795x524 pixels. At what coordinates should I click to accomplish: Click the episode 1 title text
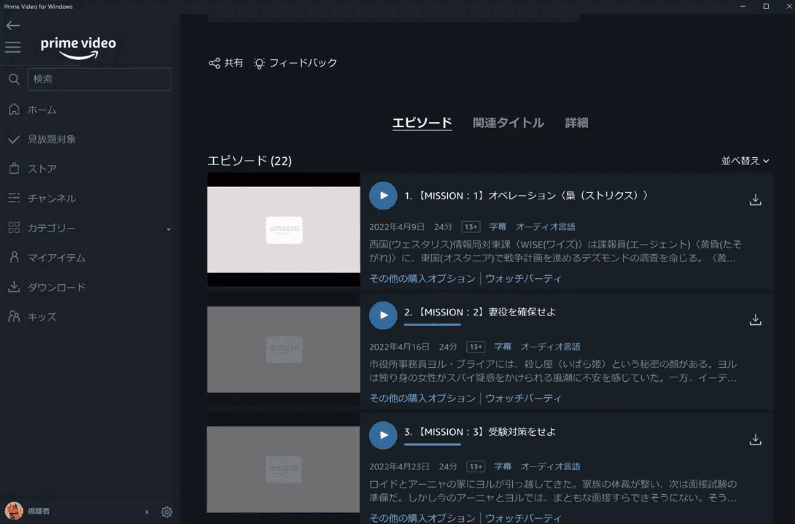(x=526, y=196)
